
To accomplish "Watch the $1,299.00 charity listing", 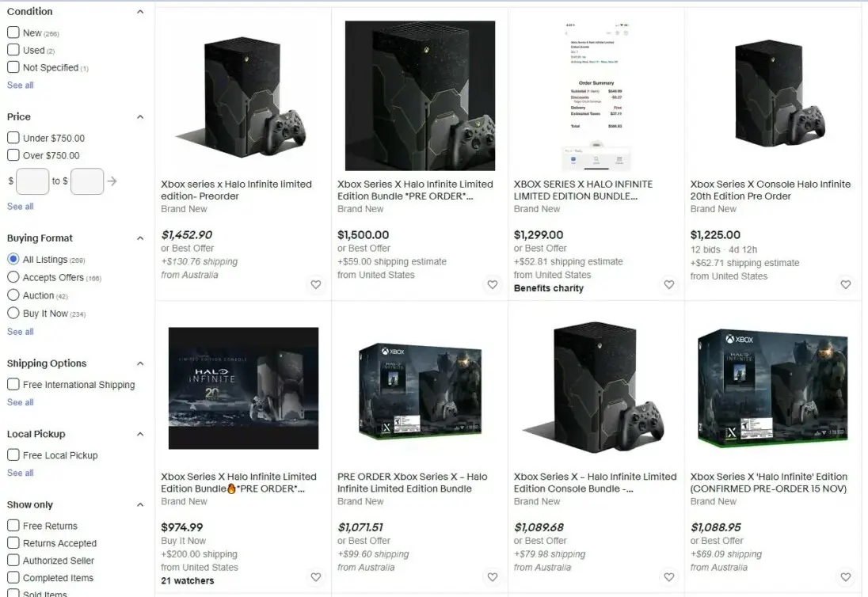I will [668, 284].
